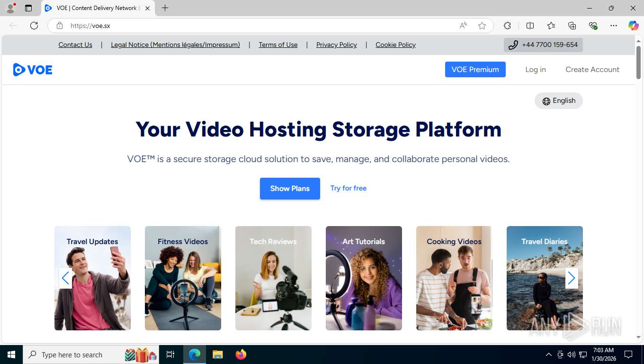Open File Explorer from the taskbar
Screen dimensions: 644x364
tap(217, 355)
